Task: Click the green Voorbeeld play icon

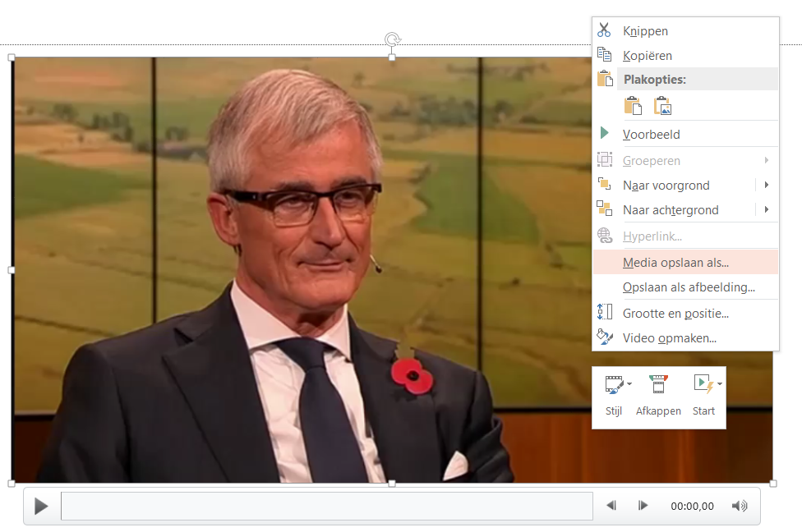Action: tap(604, 133)
